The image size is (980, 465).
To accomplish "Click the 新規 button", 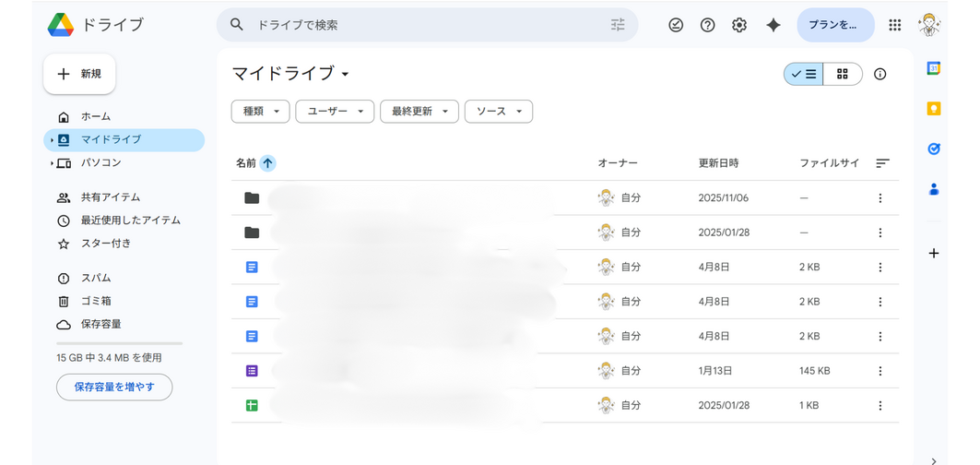I will [79, 74].
